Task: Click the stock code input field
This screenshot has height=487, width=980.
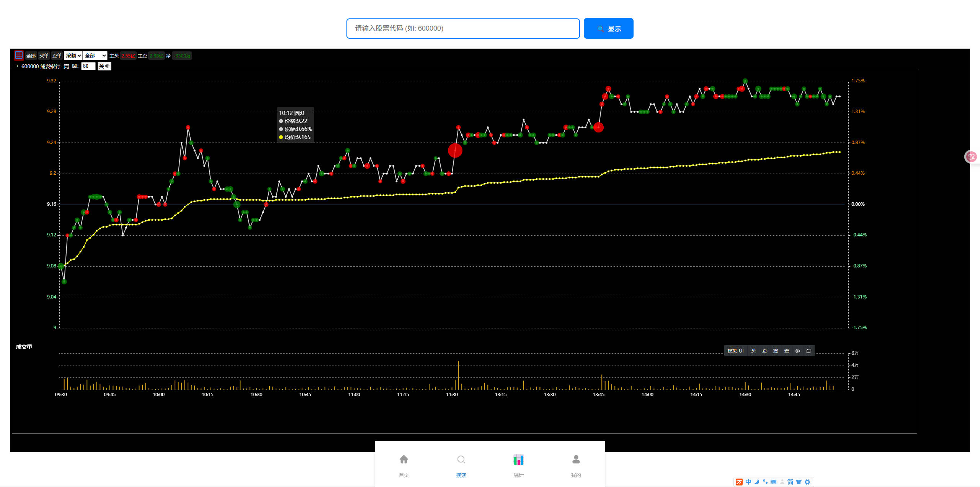Action: [463, 28]
